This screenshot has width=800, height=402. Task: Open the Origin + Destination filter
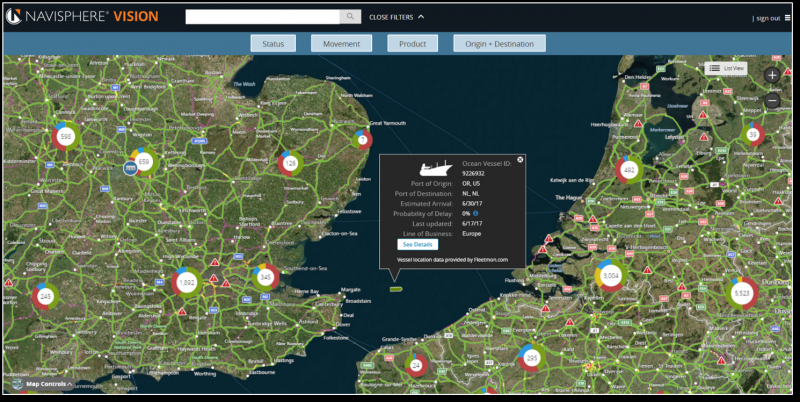499,44
